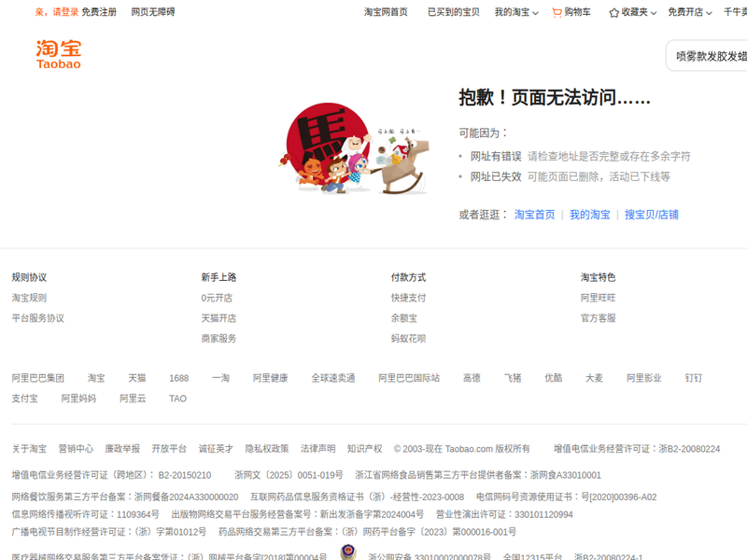The image size is (747, 560).
Task: Click the shopping cart icon
Action: [x=557, y=13]
